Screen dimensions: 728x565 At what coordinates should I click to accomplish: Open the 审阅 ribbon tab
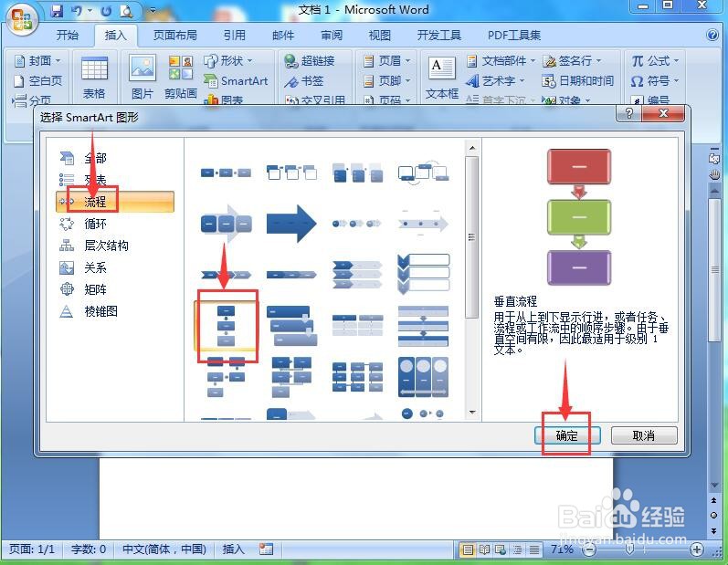click(332, 36)
